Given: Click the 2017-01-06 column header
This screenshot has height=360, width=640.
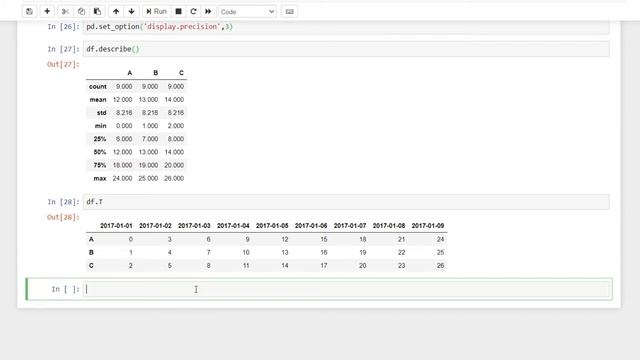Looking at the screenshot, I should coord(311,226).
